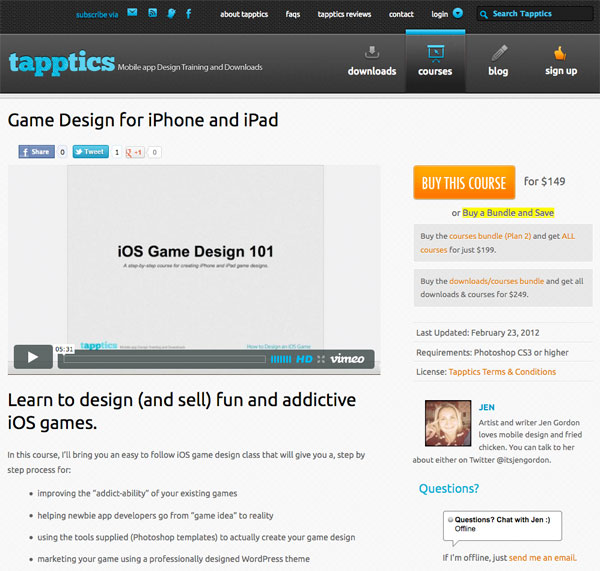Open the Vimeo logo link
This screenshot has height=571, width=600.
347,359
